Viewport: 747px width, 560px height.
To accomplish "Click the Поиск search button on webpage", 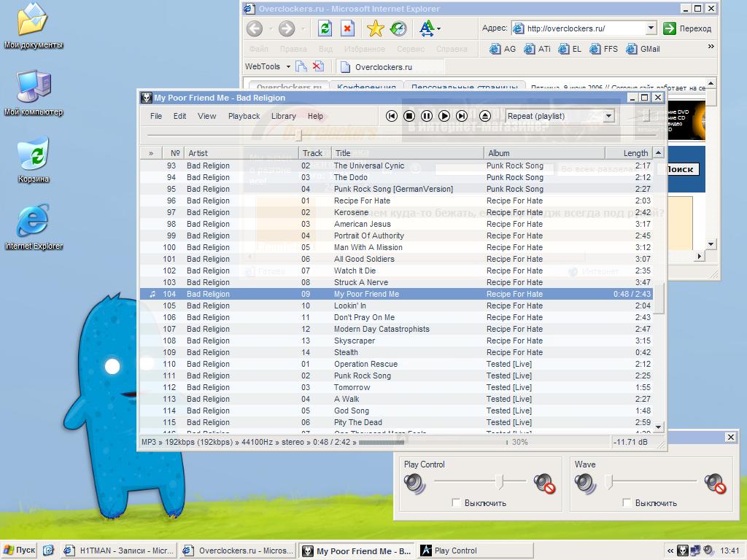I will 679,169.
